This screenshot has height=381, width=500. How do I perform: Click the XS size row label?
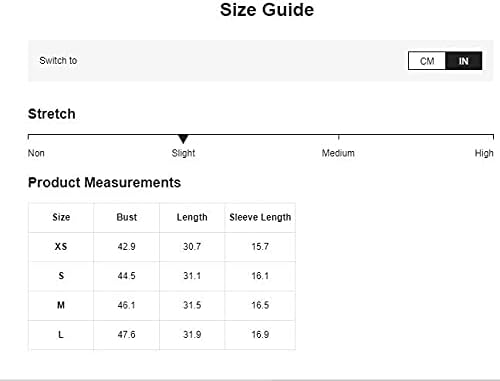tap(61, 246)
